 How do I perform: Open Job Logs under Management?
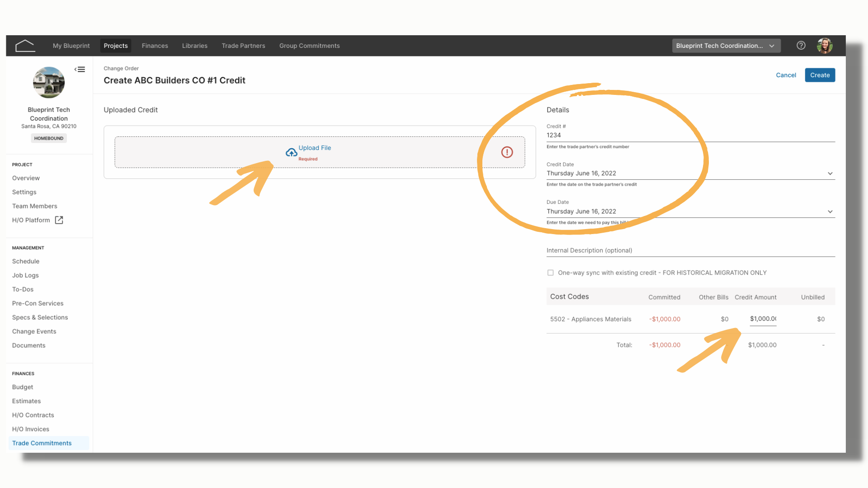tap(25, 275)
